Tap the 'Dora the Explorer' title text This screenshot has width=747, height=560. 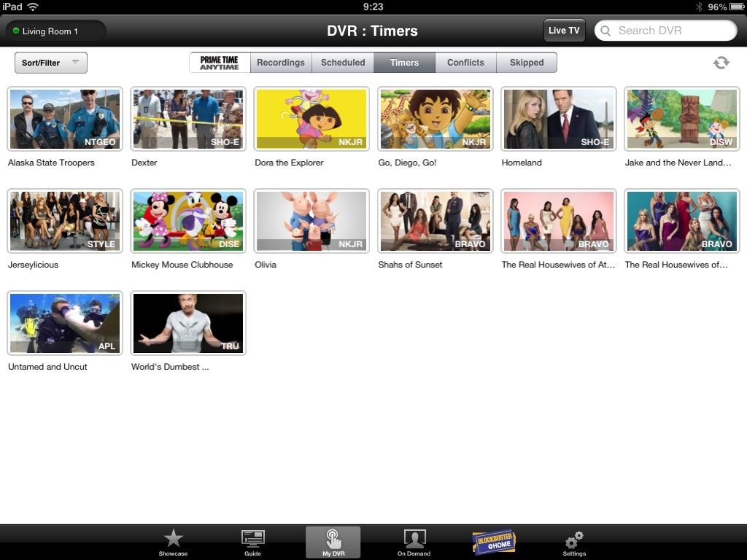pyautogui.click(x=289, y=163)
